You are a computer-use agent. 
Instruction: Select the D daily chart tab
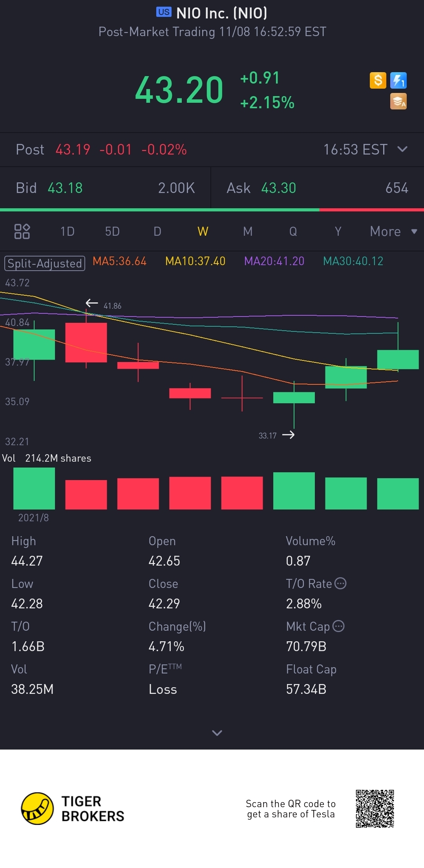pyautogui.click(x=157, y=231)
